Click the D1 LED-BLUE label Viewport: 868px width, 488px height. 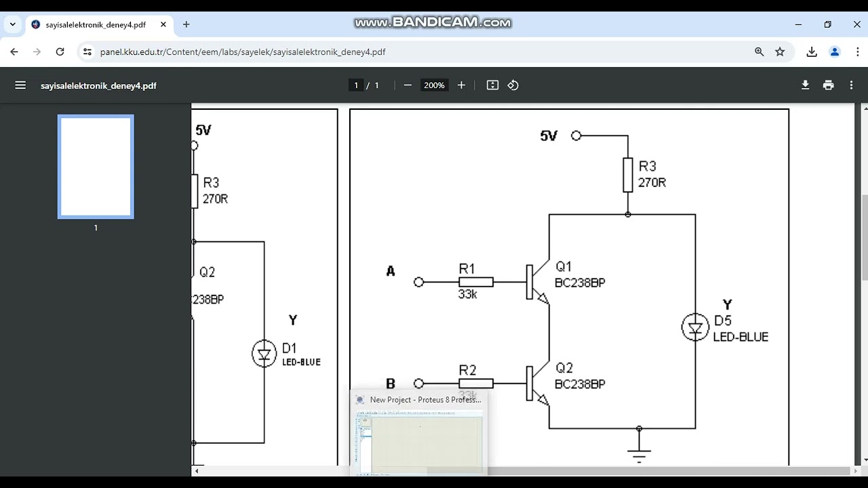(301, 354)
